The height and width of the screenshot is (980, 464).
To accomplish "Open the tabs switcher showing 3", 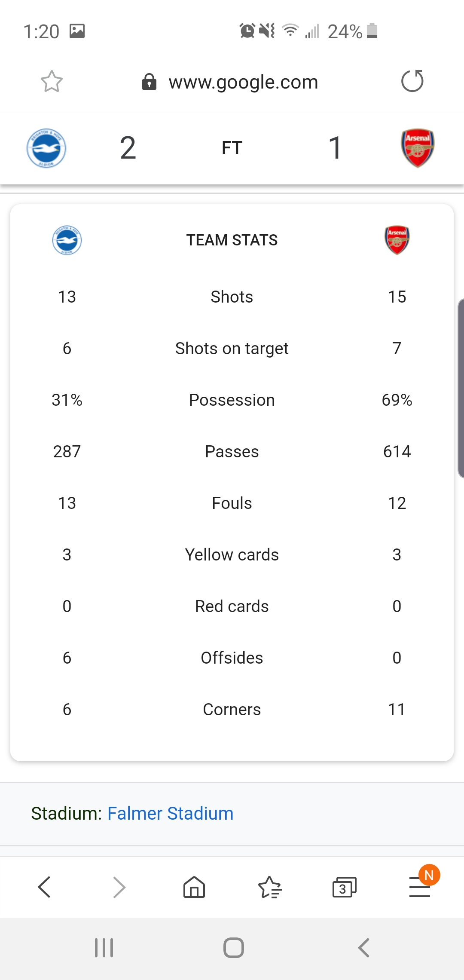I will coord(345,887).
